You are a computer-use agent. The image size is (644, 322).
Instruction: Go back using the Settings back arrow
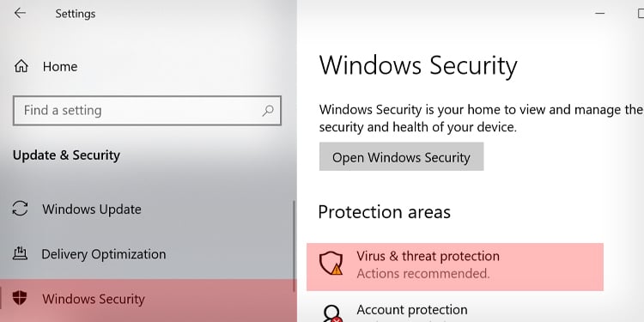[x=20, y=13]
